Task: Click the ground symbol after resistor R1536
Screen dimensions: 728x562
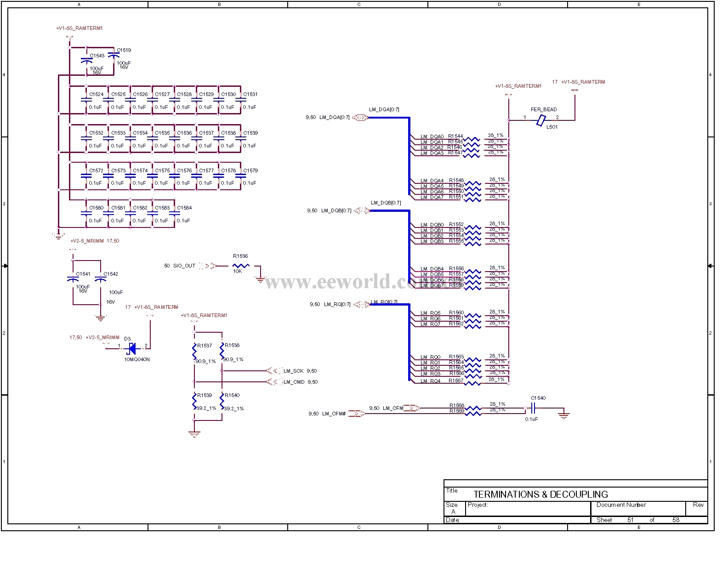Action: pos(260,278)
